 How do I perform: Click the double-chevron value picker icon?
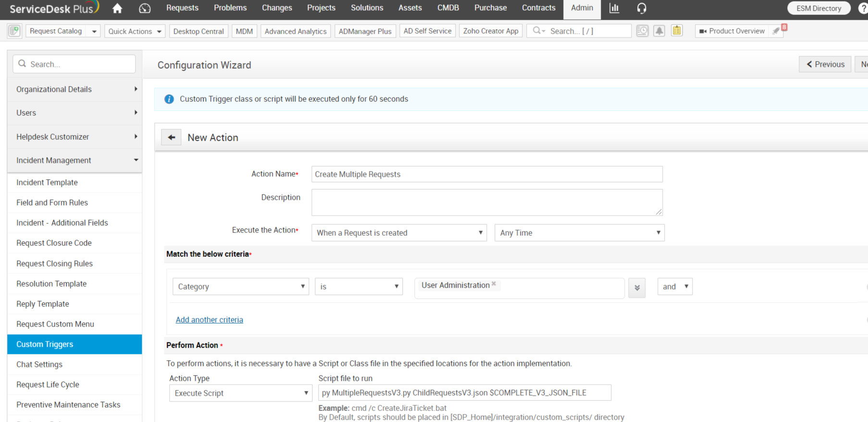[637, 288]
